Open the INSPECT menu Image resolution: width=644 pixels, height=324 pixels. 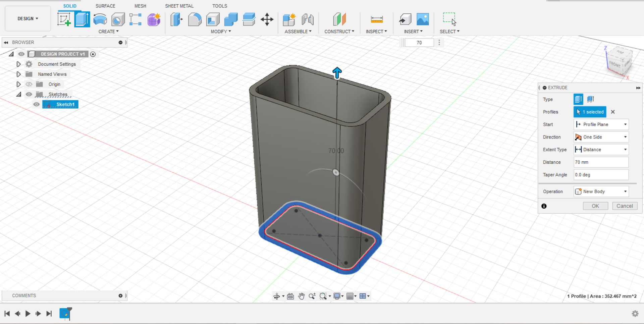tap(376, 32)
